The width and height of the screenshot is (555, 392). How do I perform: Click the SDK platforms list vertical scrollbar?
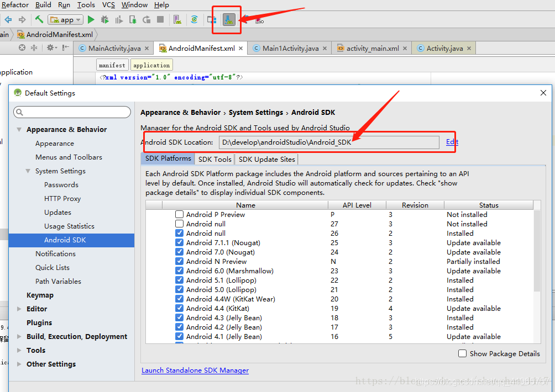pos(537,251)
